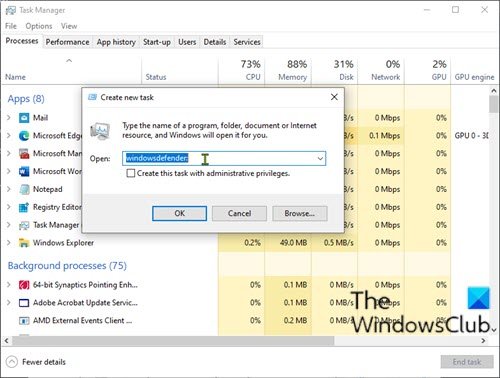Select the Processes tab
This screenshot has width=500, height=378.
coord(22,41)
